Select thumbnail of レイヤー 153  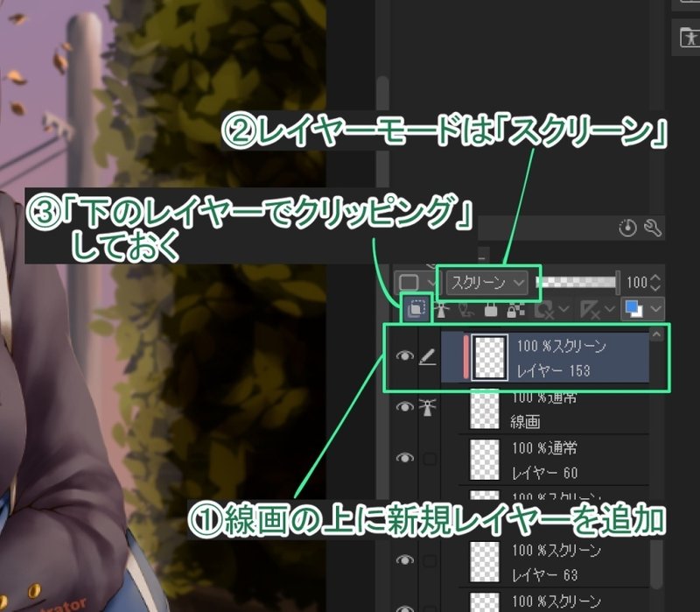tap(489, 358)
